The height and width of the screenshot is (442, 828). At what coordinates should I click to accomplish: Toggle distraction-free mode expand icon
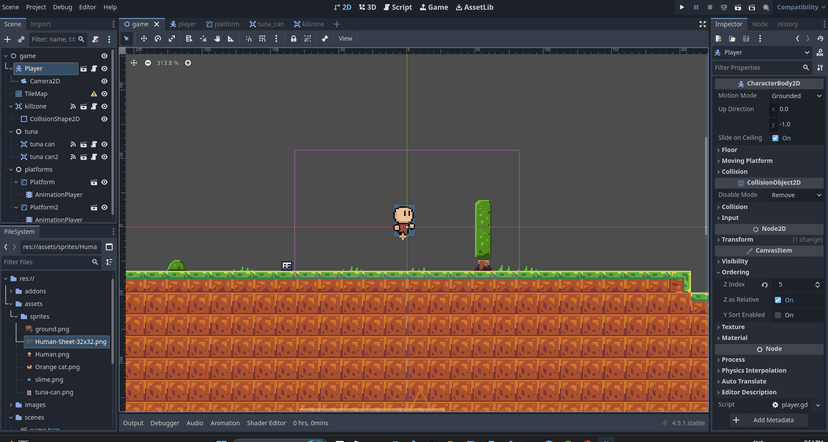point(703,23)
